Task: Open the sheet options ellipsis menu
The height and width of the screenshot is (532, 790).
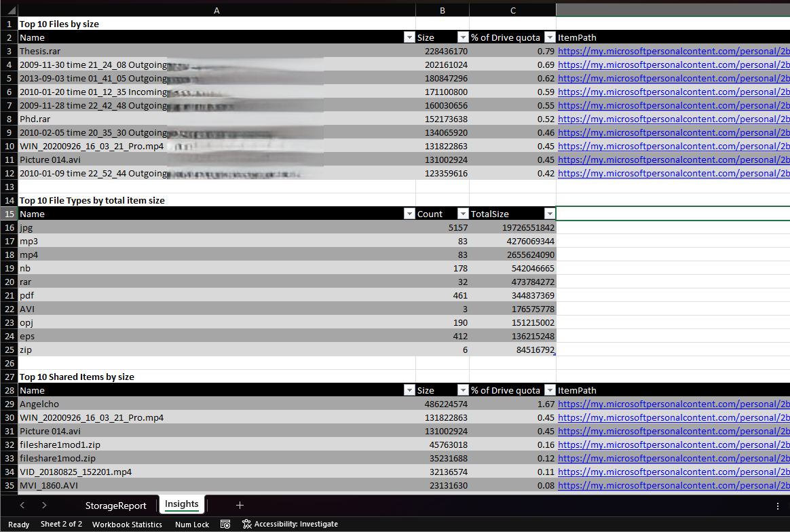Action: click(777, 505)
